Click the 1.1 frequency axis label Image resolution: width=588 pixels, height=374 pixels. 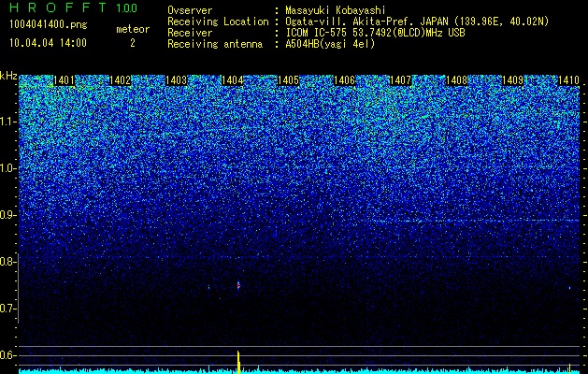pyautogui.click(x=7, y=122)
